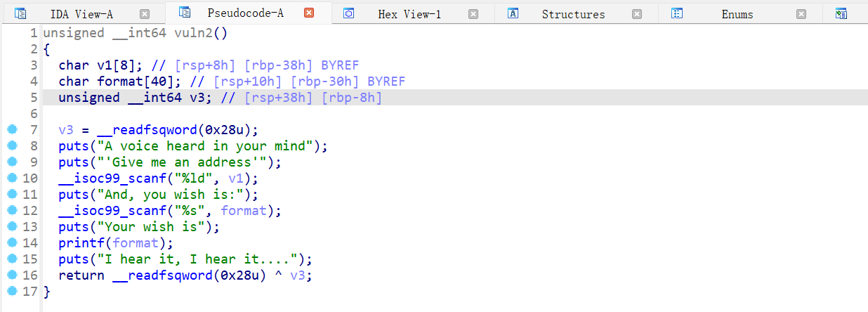Close the Enums tab
868x312 pixels.
pos(801,14)
